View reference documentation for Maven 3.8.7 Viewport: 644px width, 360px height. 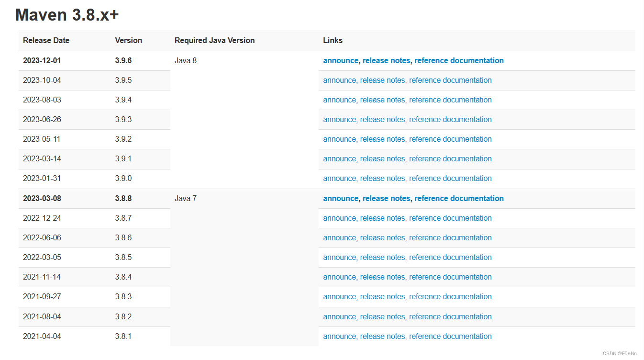coord(450,218)
